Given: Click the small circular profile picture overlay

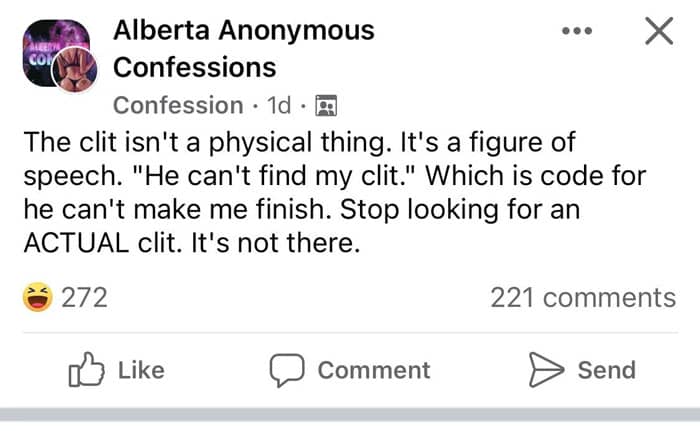Looking at the screenshot, I should pos(76,70).
